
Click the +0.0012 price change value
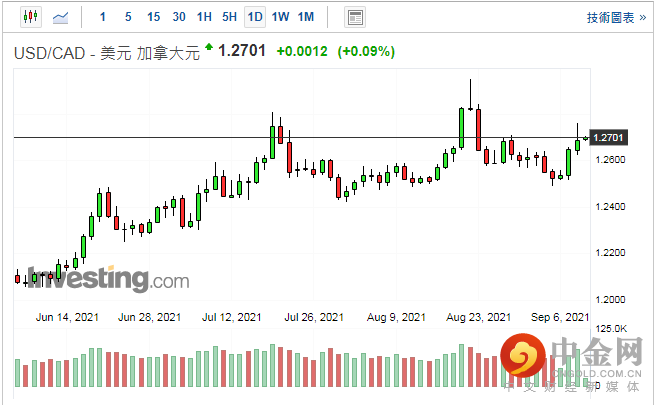click(302, 52)
